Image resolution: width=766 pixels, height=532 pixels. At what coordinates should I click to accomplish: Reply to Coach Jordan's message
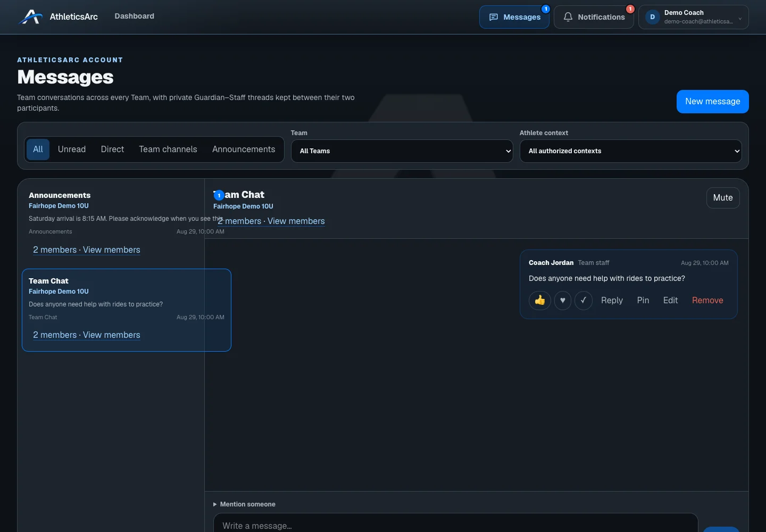[x=612, y=301]
